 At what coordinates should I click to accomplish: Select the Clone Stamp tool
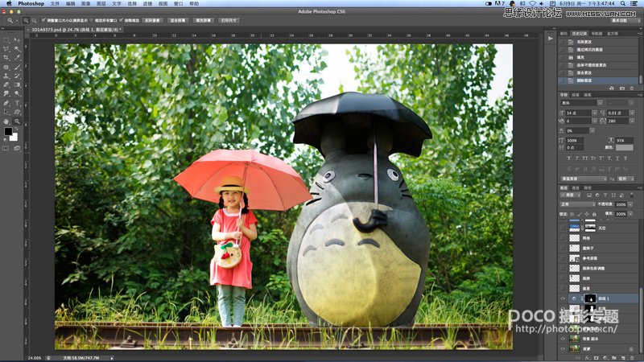click(x=6, y=76)
